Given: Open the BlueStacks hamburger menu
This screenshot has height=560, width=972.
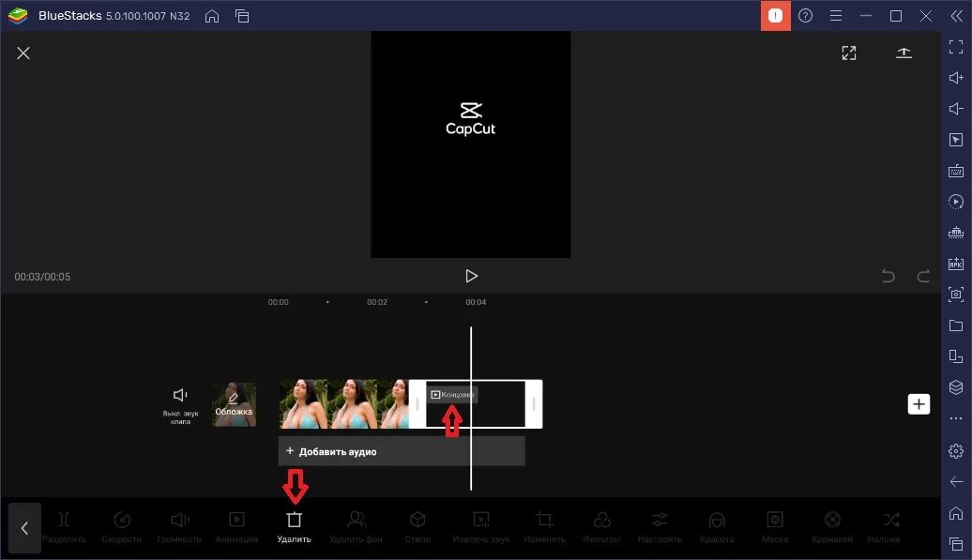Looking at the screenshot, I should click(x=836, y=16).
